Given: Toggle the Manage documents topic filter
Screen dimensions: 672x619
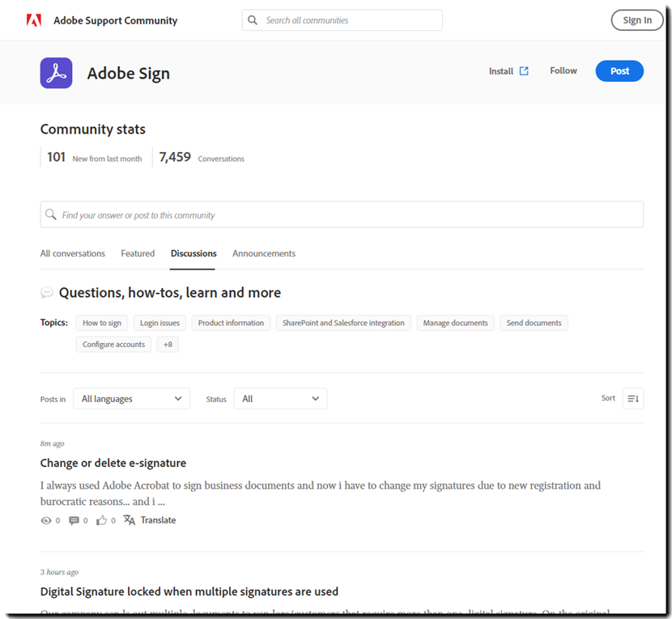Looking at the screenshot, I should tap(455, 323).
